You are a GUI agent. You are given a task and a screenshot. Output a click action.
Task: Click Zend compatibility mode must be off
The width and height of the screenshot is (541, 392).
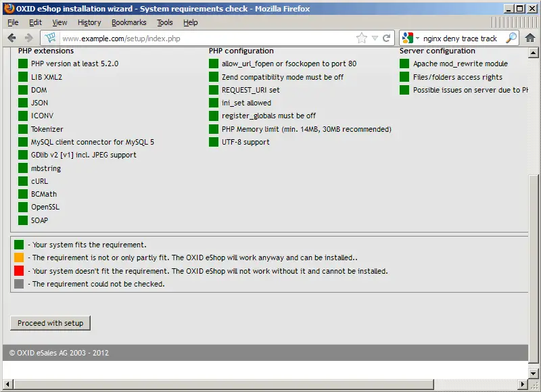[283, 77]
